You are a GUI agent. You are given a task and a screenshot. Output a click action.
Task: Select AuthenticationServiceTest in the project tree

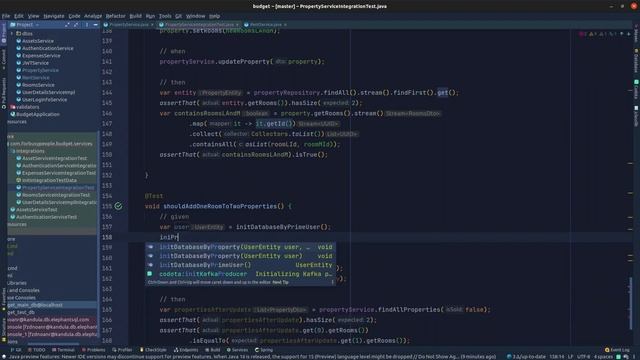point(46,217)
